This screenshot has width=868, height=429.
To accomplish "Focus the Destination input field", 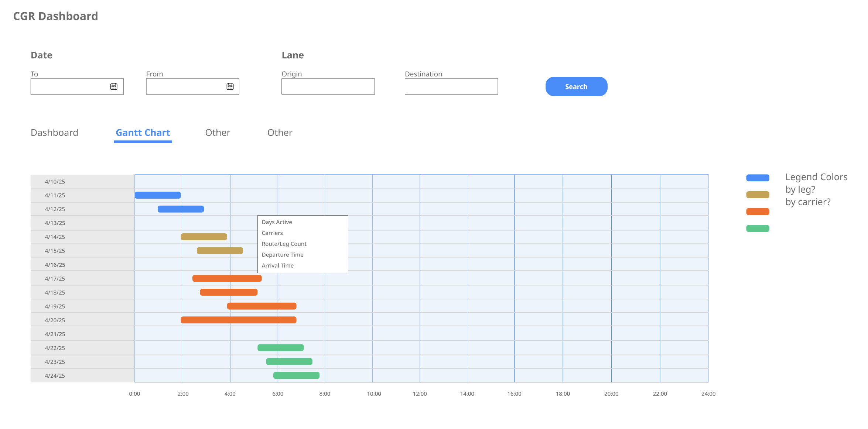I will point(451,86).
